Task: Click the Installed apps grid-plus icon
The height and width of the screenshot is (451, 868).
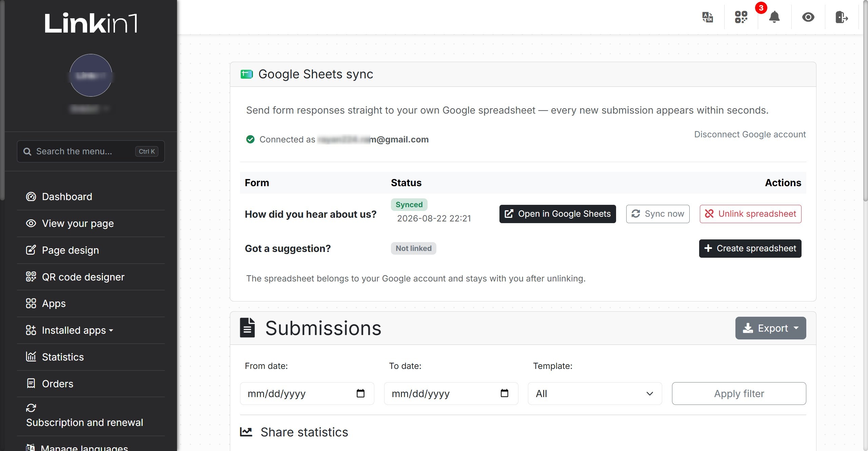Action: (31, 330)
